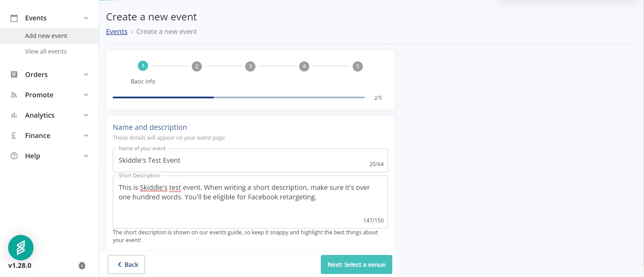This screenshot has height=277, width=644.
Task: Click the 2/5 progress bar
Action: pos(239,97)
